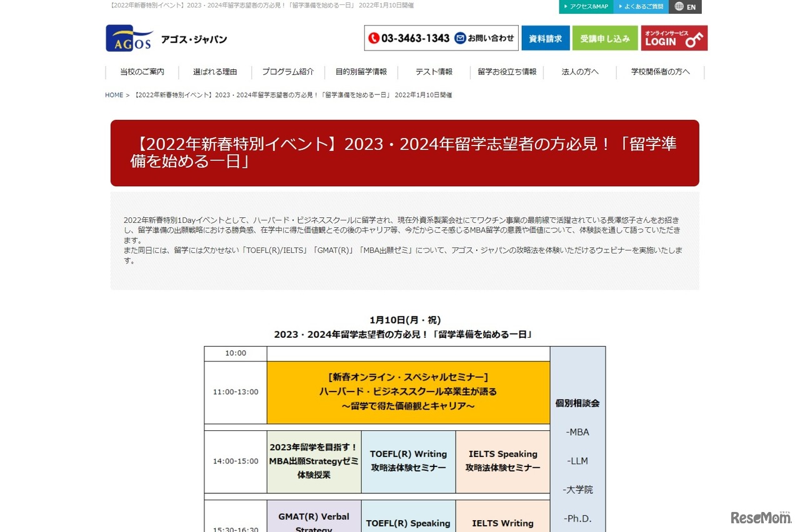Click HOME breadcrumb link

114,95
